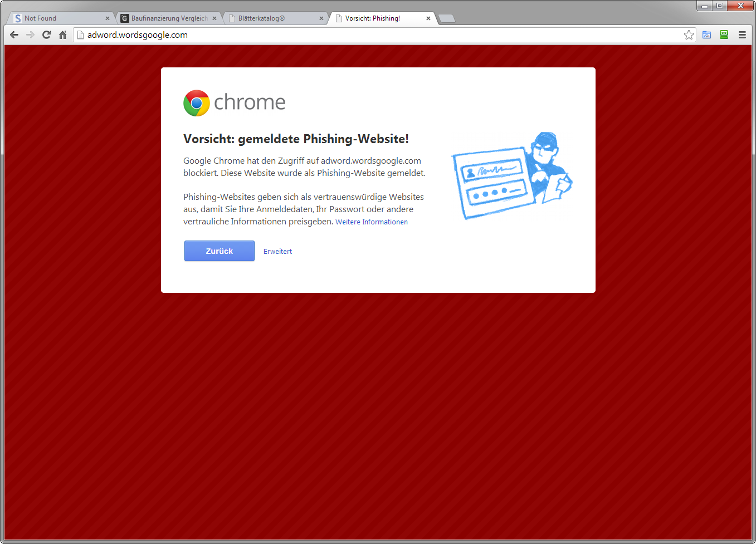Screen dimensions: 756x544
Task: Click the Chrome logo on the warning card
Action: [197, 103]
